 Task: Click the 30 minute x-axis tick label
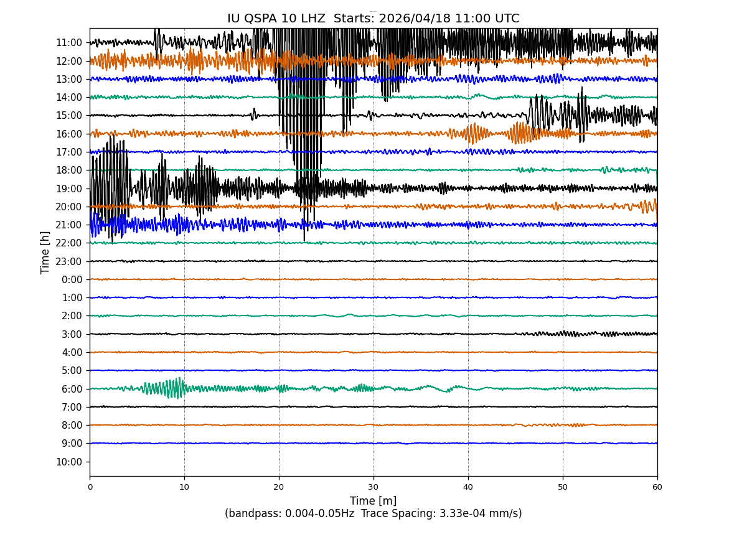click(x=374, y=487)
